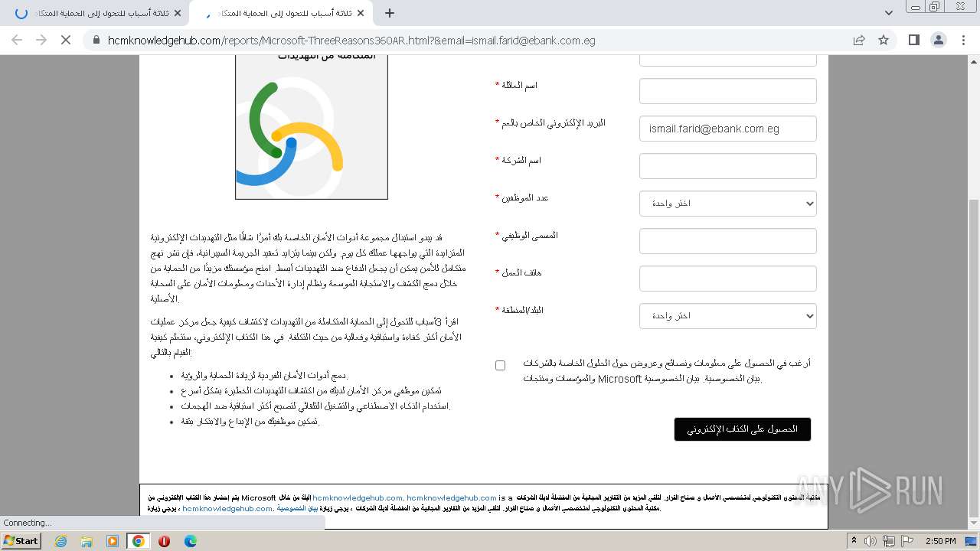Bookmark this page with the star icon
Viewport: 980px width, 551px height.
(x=884, y=41)
